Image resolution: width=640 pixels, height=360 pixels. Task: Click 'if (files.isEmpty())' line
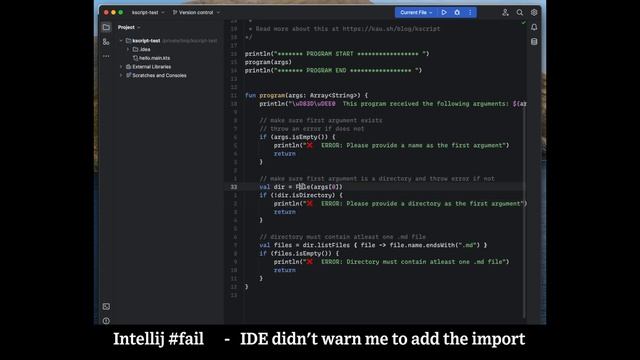pos(299,253)
